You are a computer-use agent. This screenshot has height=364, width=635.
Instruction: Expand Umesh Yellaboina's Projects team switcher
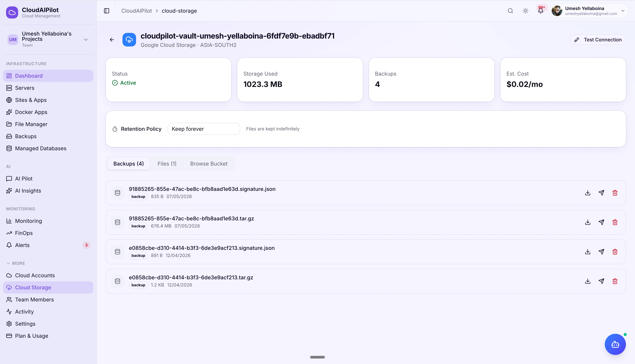[48, 39]
